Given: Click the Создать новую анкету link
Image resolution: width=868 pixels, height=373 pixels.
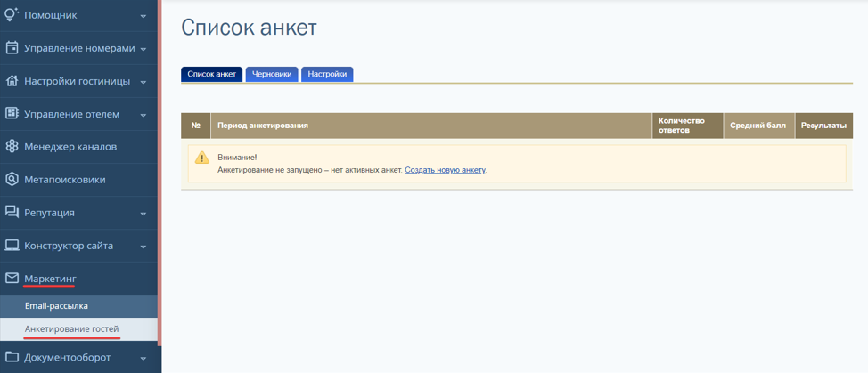Looking at the screenshot, I should (x=445, y=170).
